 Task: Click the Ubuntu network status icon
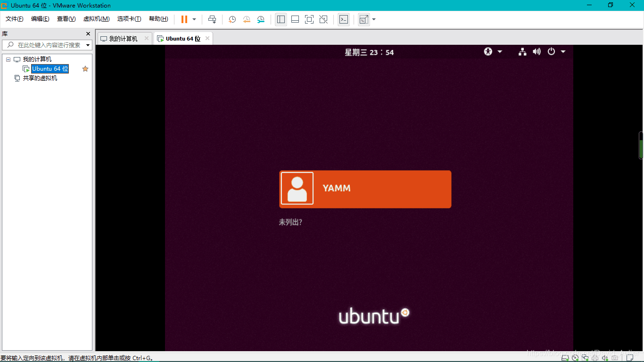(x=522, y=52)
